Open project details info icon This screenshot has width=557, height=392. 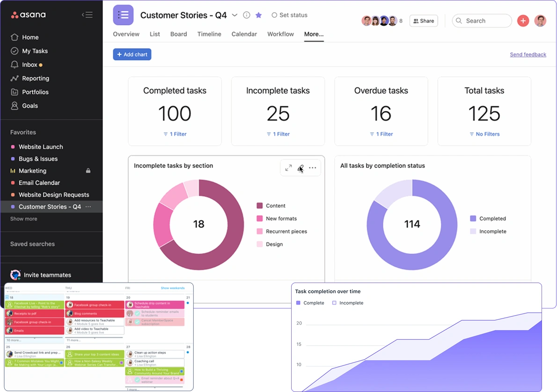click(247, 15)
